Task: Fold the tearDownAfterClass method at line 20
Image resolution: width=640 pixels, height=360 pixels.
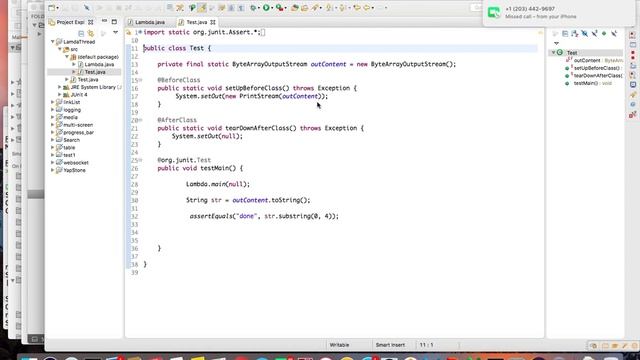Action: point(140,120)
